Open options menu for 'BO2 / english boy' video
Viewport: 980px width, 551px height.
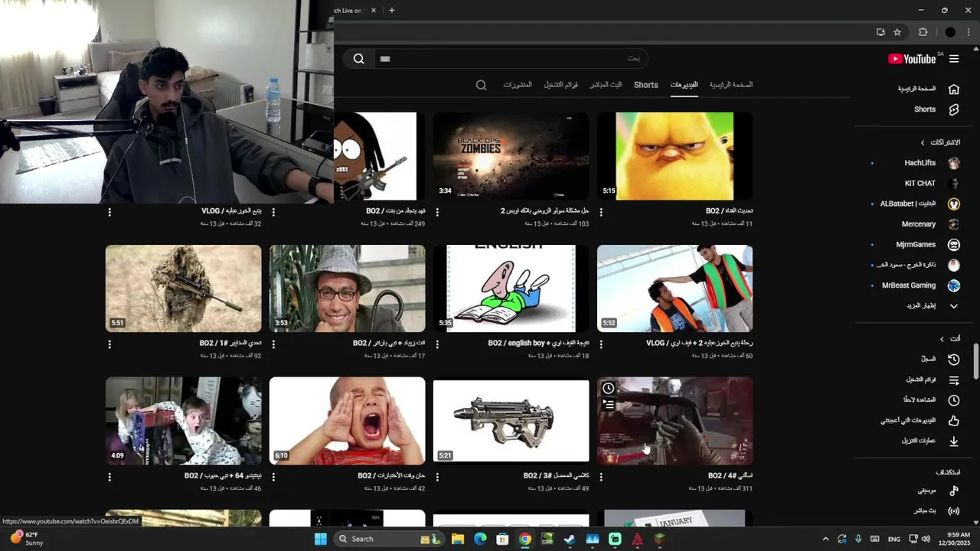pyautogui.click(x=437, y=344)
